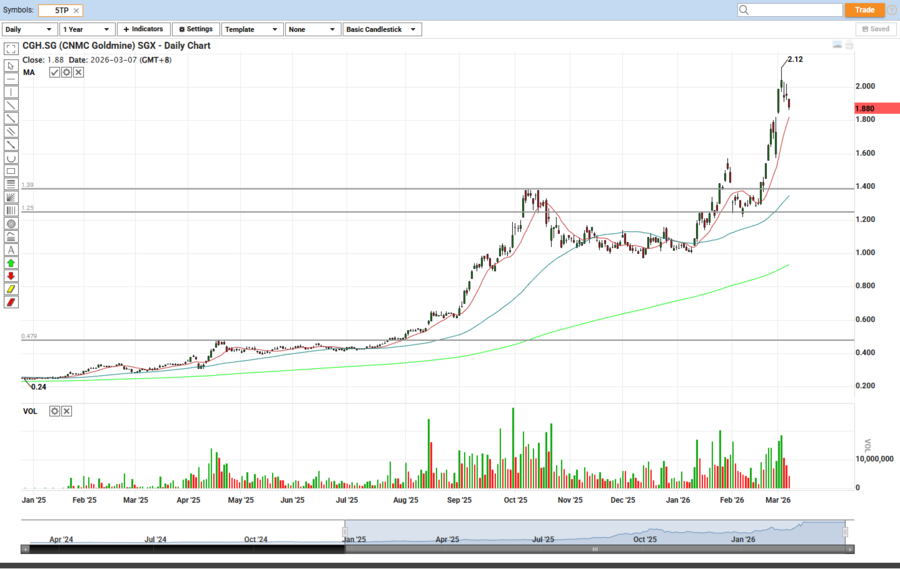The image size is (900, 569).
Task: Select the rectangle drawing tool
Action: 11,171
